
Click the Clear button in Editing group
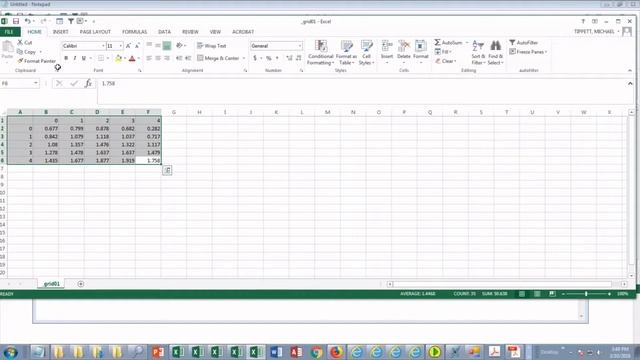445,61
